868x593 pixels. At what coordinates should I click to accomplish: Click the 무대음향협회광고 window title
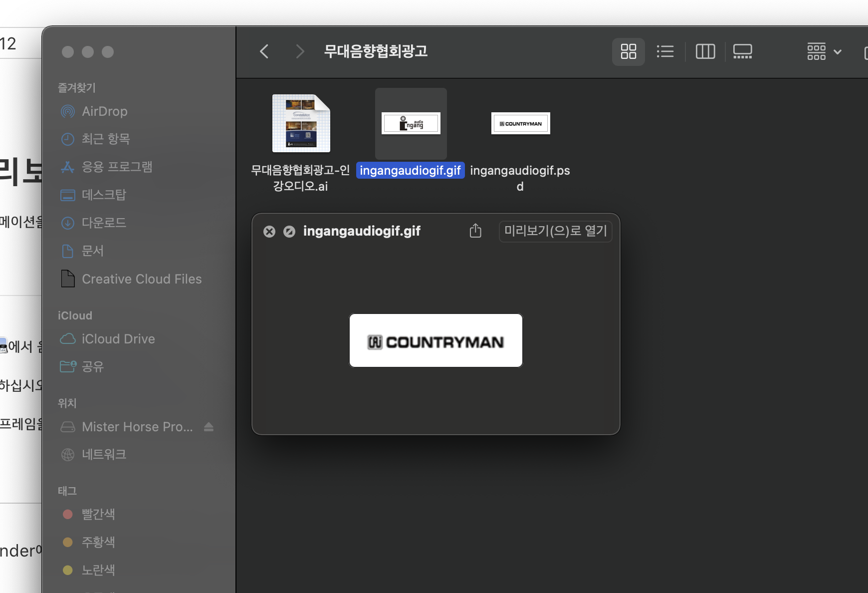376,51
